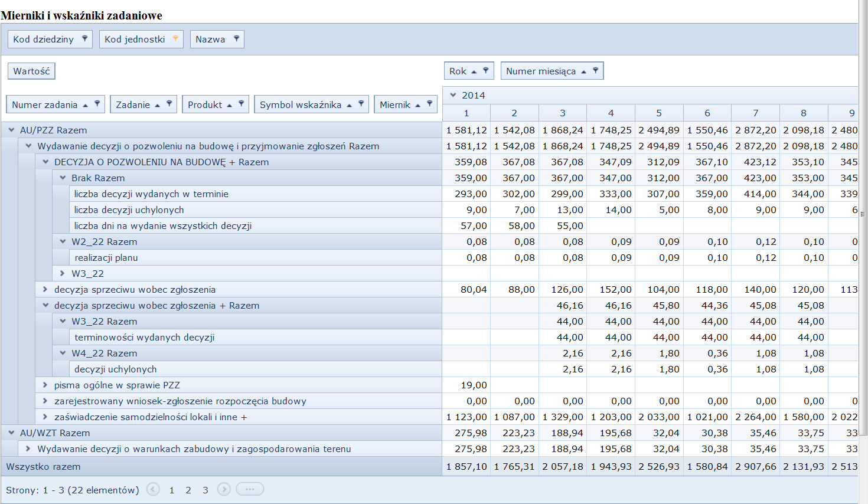Image resolution: width=868 pixels, height=504 pixels.
Task: Open filter icon on Rok field
Action: [485, 70]
